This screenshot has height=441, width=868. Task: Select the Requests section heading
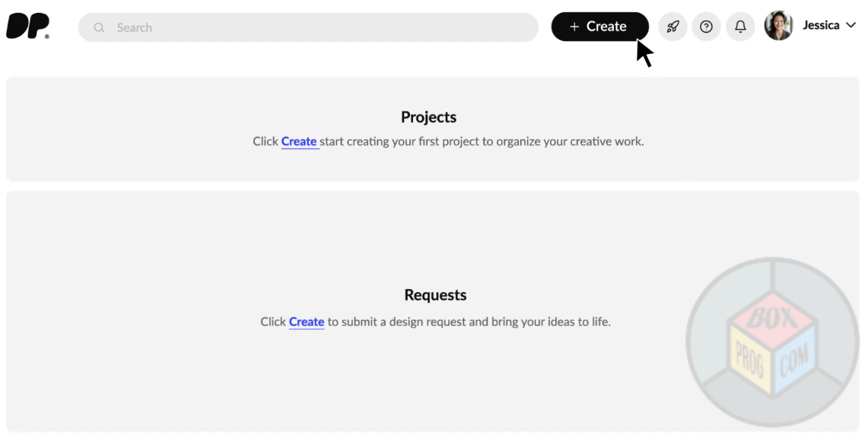pos(435,295)
